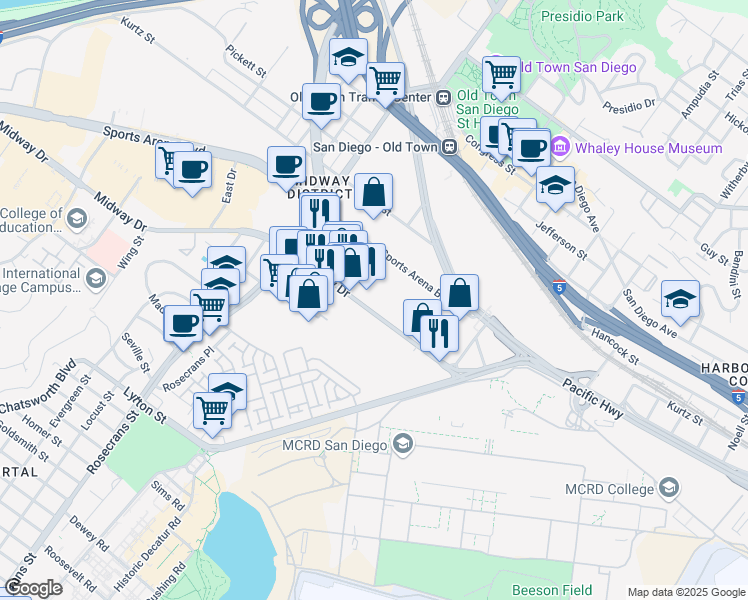This screenshot has width=748, height=600.
Task: Click the shopping bag marker beside Midway District label
Action: [374, 193]
